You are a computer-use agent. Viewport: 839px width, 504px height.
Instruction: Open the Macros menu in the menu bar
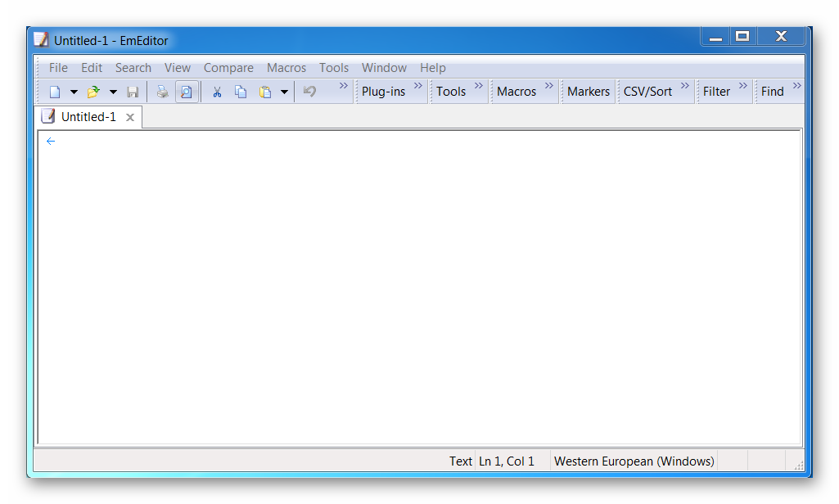coord(286,68)
